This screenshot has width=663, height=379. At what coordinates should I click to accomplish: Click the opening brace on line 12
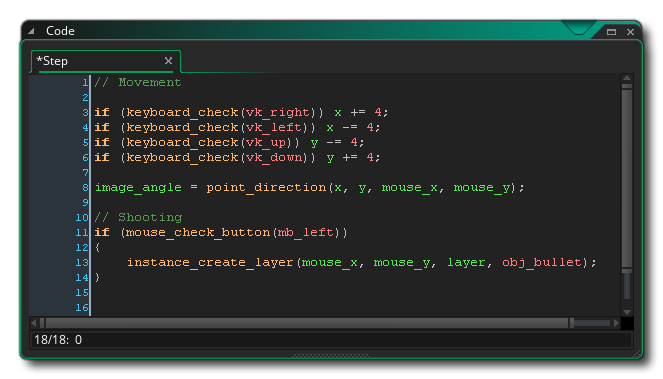[x=98, y=247]
